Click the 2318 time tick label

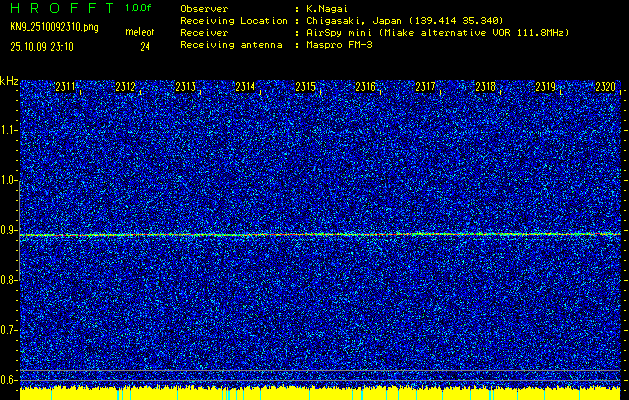click(485, 88)
